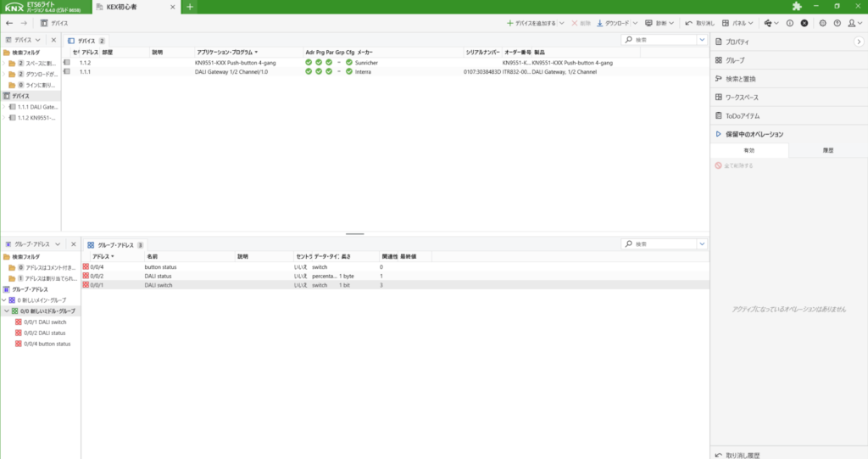Select the 0/0/4 button status row
This screenshot has height=459, width=868.
point(161,267)
